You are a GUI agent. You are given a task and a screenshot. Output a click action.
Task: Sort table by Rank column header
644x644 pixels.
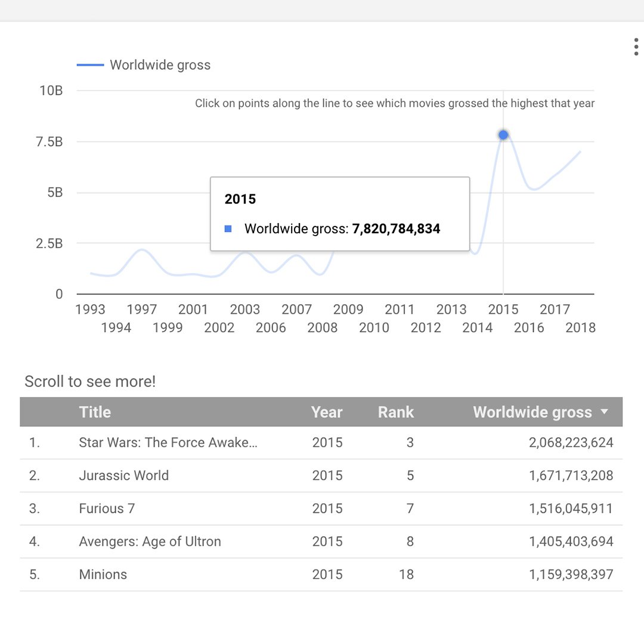coord(395,412)
